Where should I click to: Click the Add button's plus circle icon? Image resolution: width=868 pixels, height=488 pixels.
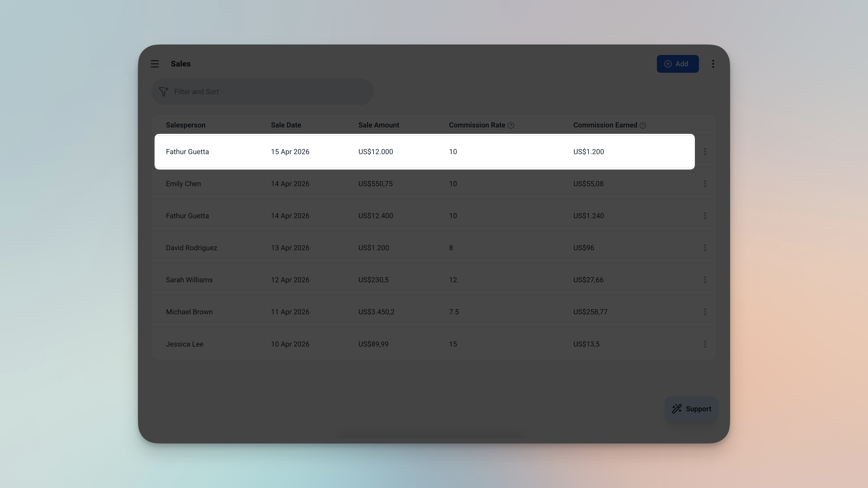[668, 64]
